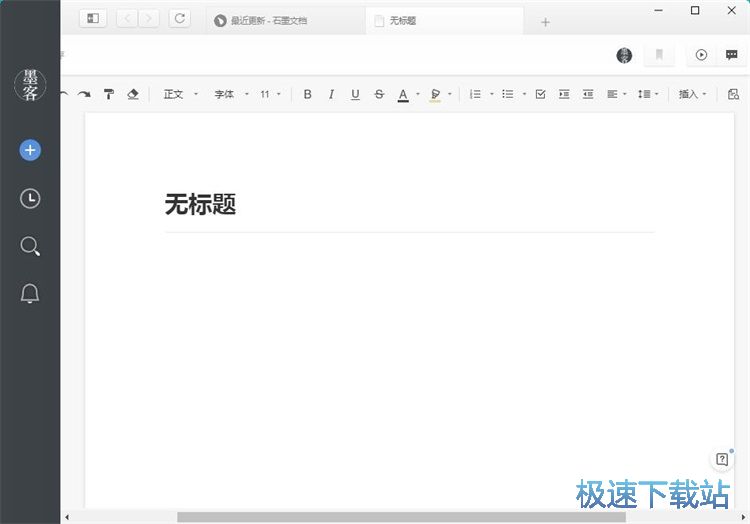Screen dimensions: 750x524
Task: Open the 插入 insert menu
Action: point(693,94)
